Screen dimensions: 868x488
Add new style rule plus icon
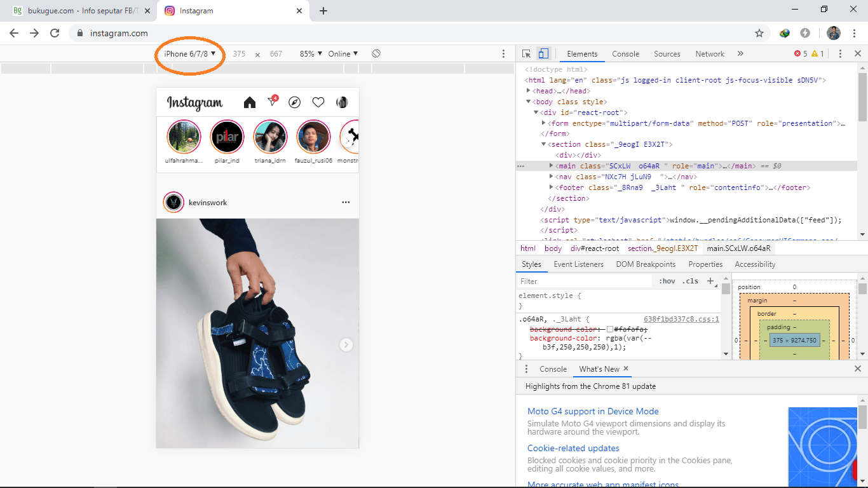710,281
